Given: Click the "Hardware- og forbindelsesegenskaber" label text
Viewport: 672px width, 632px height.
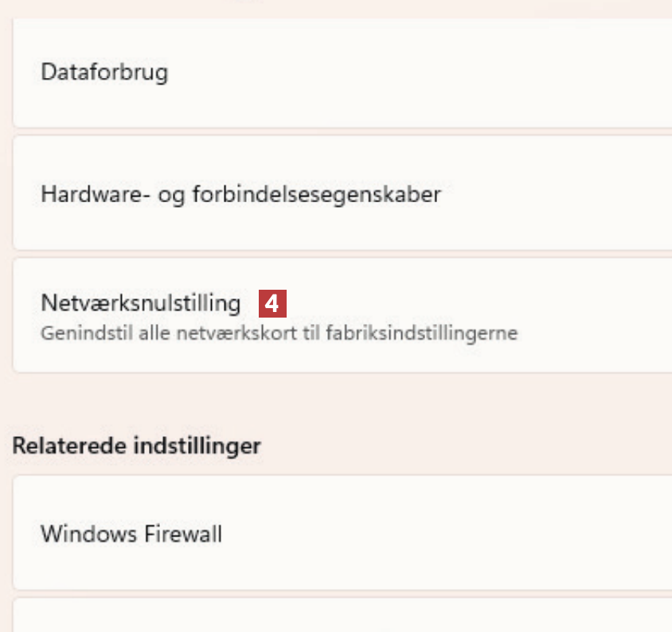Looking at the screenshot, I should click(240, 193).
